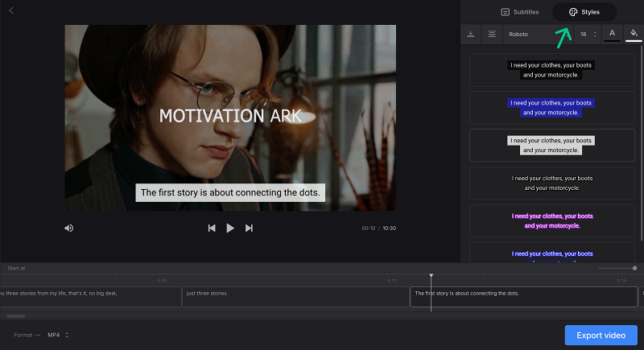Image resolution: width=644 pixels, height=350 pixels.
Task: Select the 'just three stories.' subtitle clip
Action: 295,297
